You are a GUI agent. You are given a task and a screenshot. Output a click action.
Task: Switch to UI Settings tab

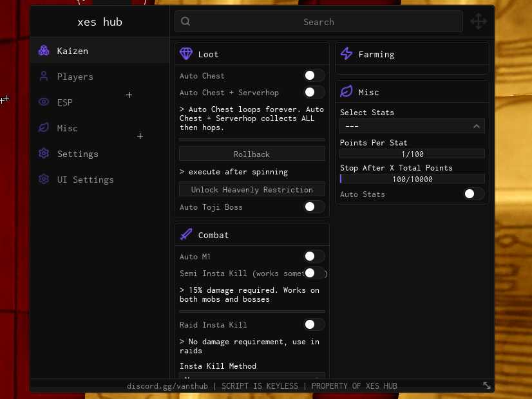click(100, 180)
